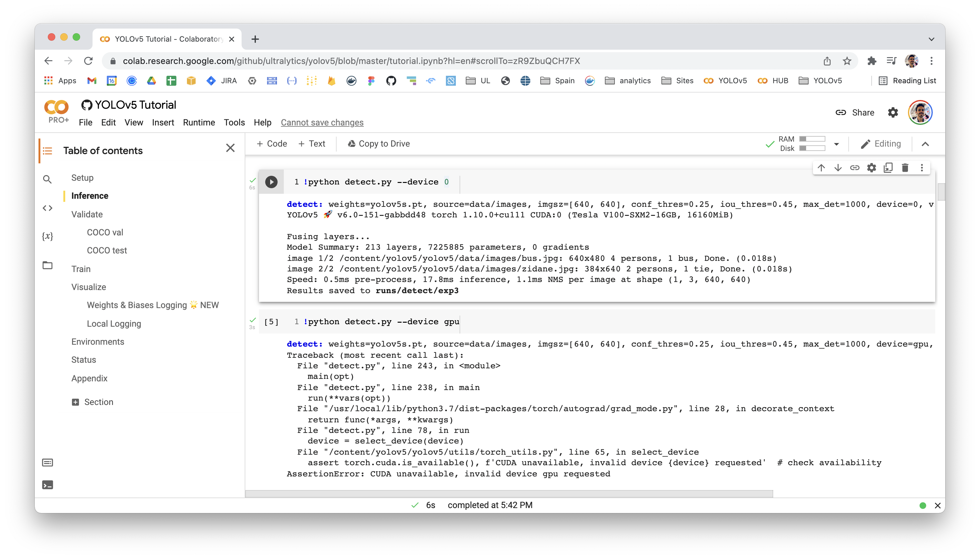This screenshot has width=980, height=559.
Task: Click Copy to Drive button
Action: coord(379,143)
